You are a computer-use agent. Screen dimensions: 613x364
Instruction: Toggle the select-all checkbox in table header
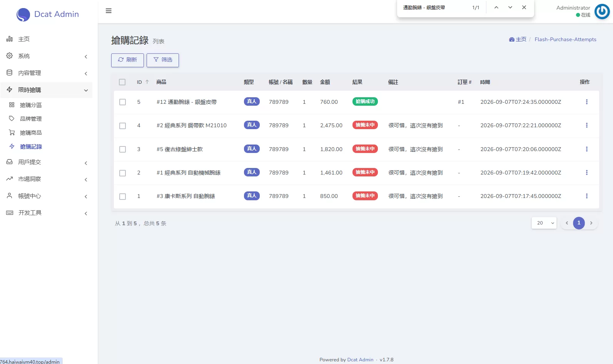coord(122,82)
